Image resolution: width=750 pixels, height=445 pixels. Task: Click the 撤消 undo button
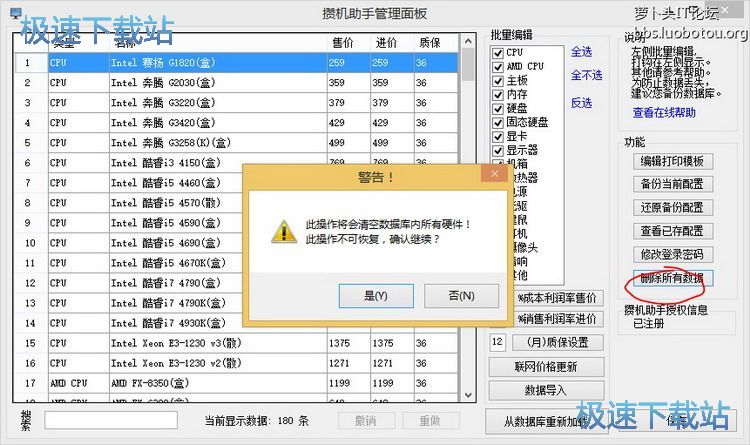[x=366, y=421]
